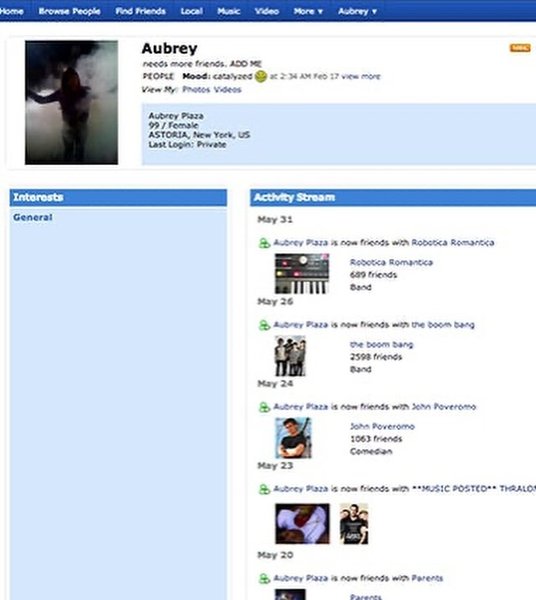Open John Poveromo name beside comedian photo
The image size is (536, 600).
click(x=382, y=427)
